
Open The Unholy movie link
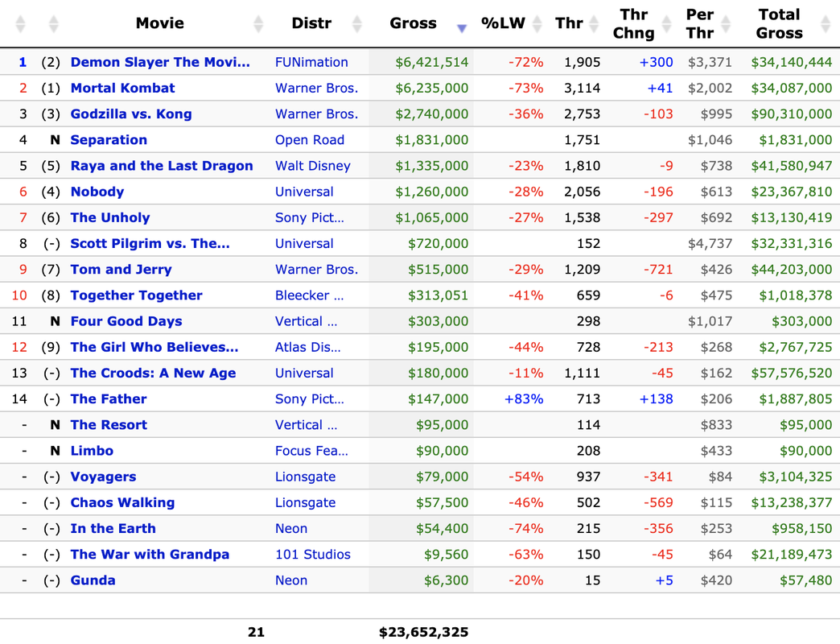pos(110,217)
